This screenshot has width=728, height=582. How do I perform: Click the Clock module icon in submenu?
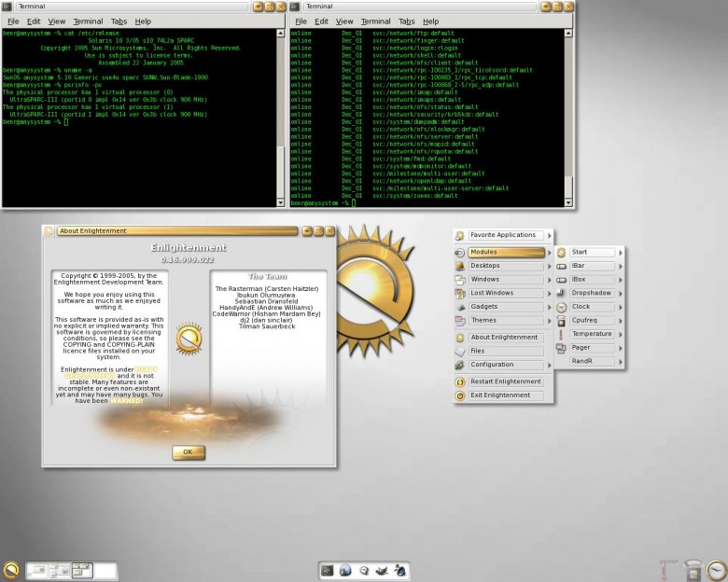pyautogui.click(x=561, y=307)
